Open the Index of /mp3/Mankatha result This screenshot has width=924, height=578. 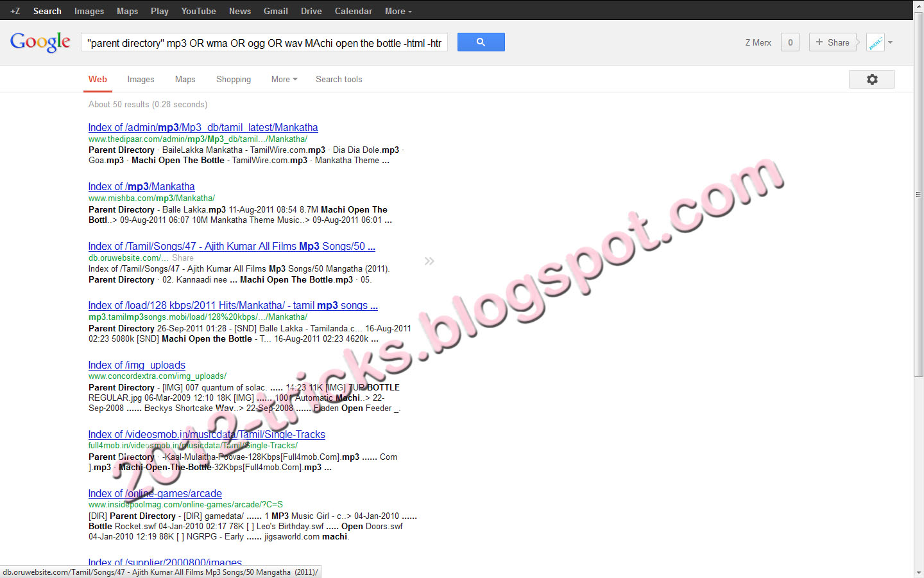pos(142,186)
